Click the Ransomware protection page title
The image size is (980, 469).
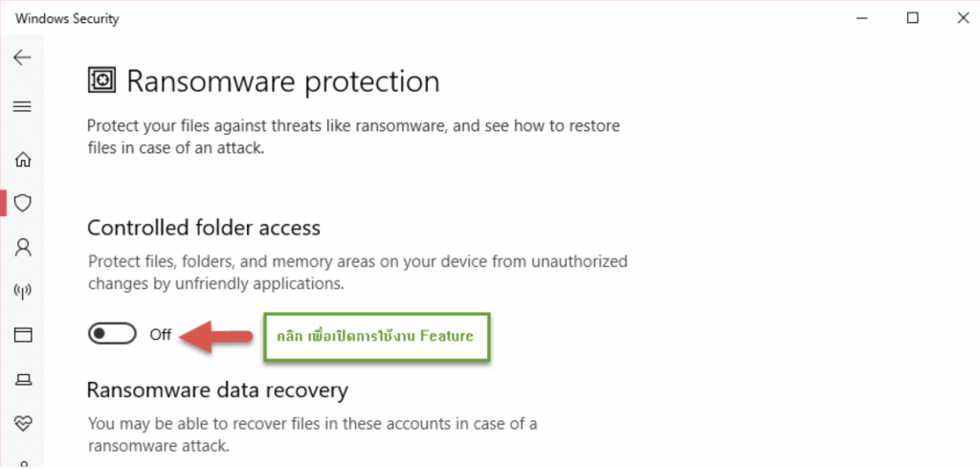[283, 81]
